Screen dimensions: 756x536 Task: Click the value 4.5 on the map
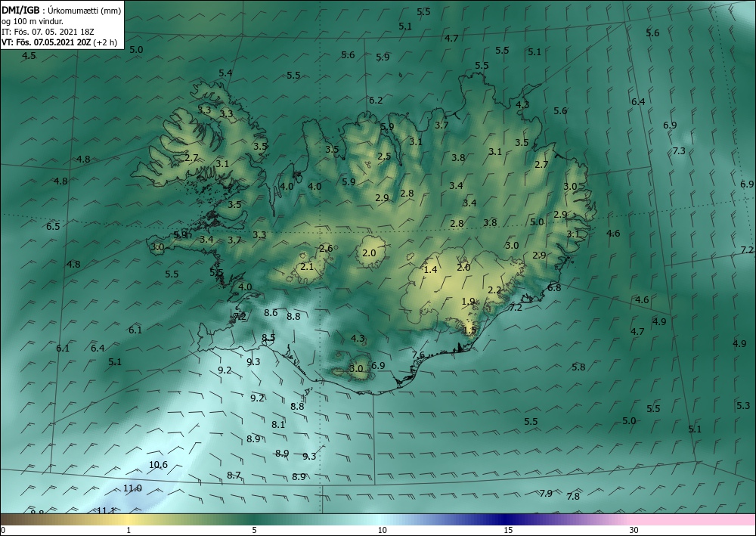[x=29, y=55]
